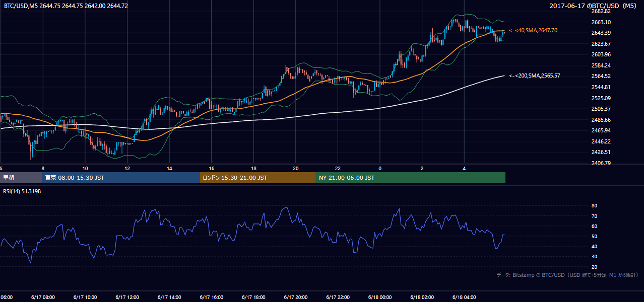Click hour label 22 under the price chart
Screen dimensions: 644x302
[338, 169]
